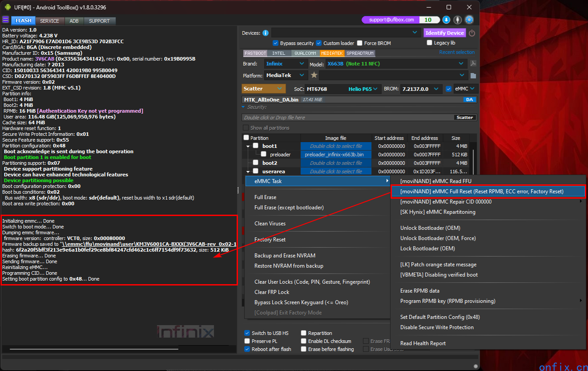Viewport: 588px width, 371px height.
Task: Enable Legacy lib checkbox
Action: point(430,43)
